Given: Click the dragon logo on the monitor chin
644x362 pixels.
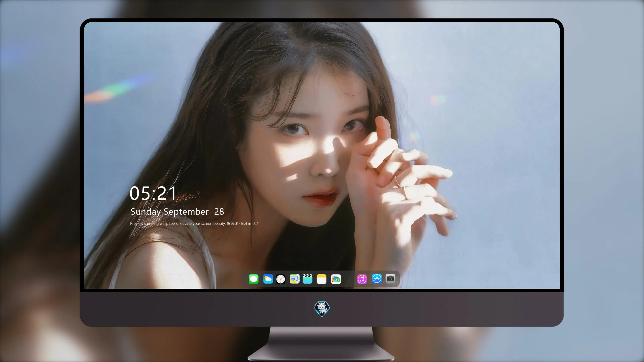Looking at the screenshot, I should coord(322,309).
